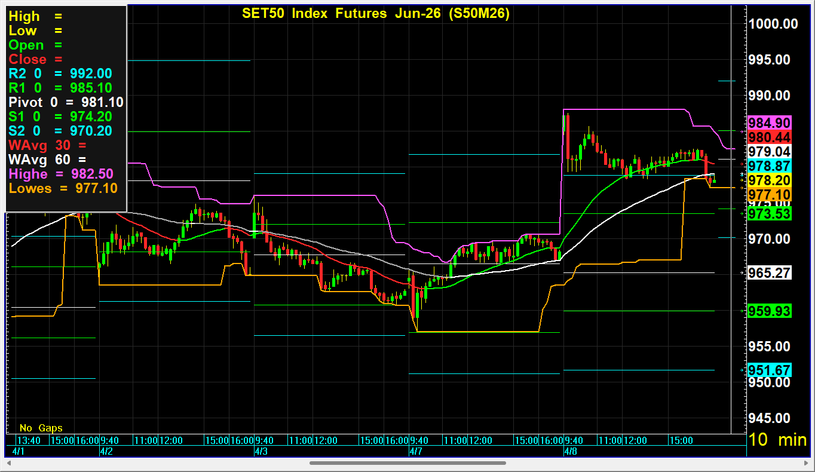Click the cyan 951.67 price tag

(x=769, y=370)
